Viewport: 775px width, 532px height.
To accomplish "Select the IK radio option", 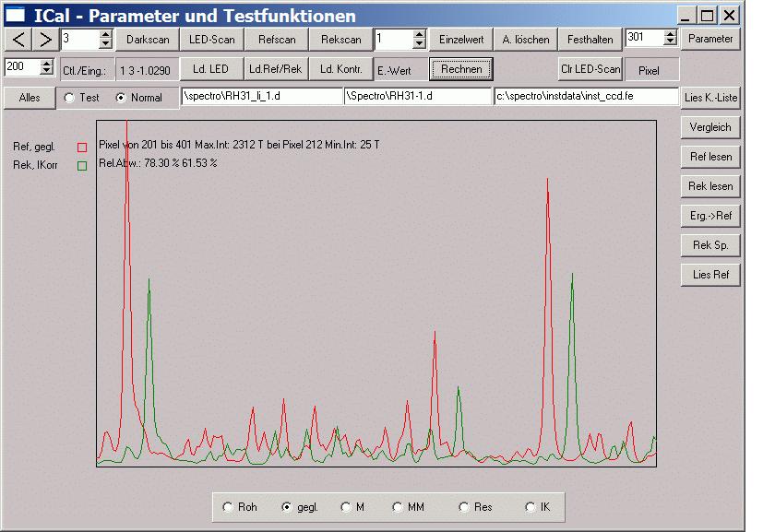I will click(x=531, y=507).
